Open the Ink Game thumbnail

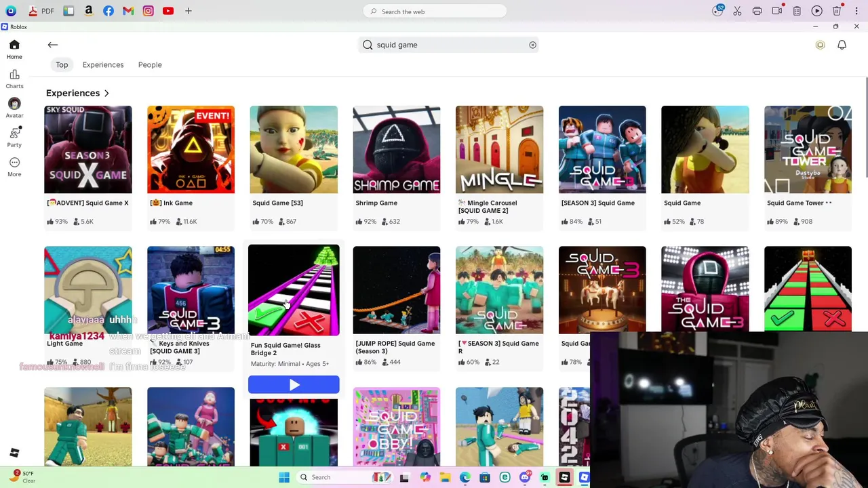click(x=191, y=149)
